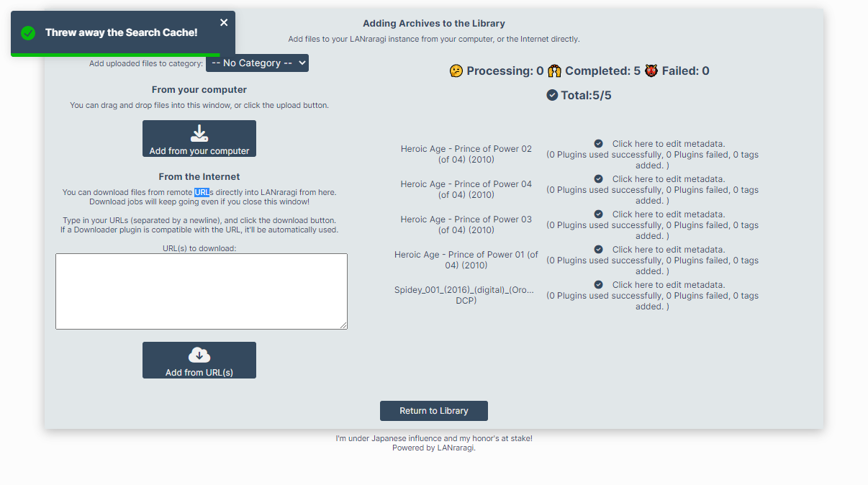The height and width of the screenshot is (485, 868).
Task: Click the thinking face emoji beside 'Processing: 0'
Action: click(x=456, y=71)
